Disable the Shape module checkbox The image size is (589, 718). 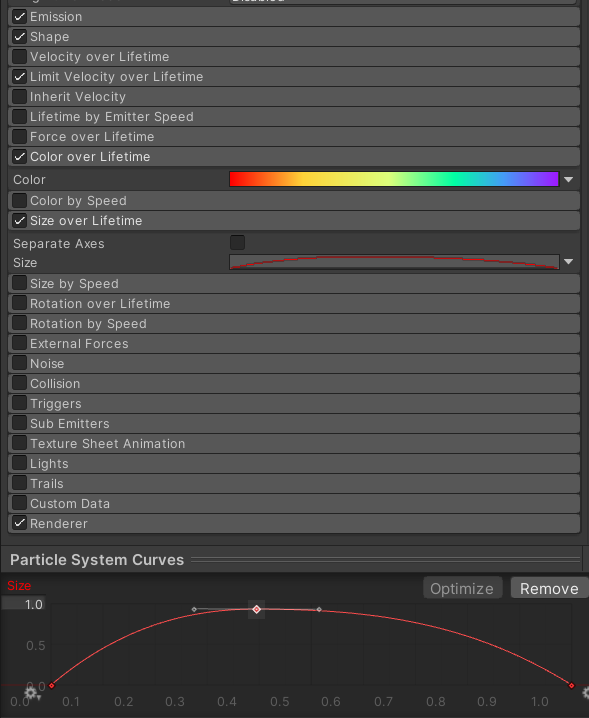tap(19, 37)
